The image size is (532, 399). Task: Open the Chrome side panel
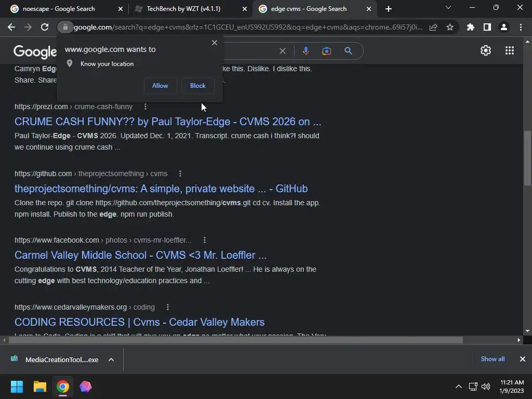487,27
